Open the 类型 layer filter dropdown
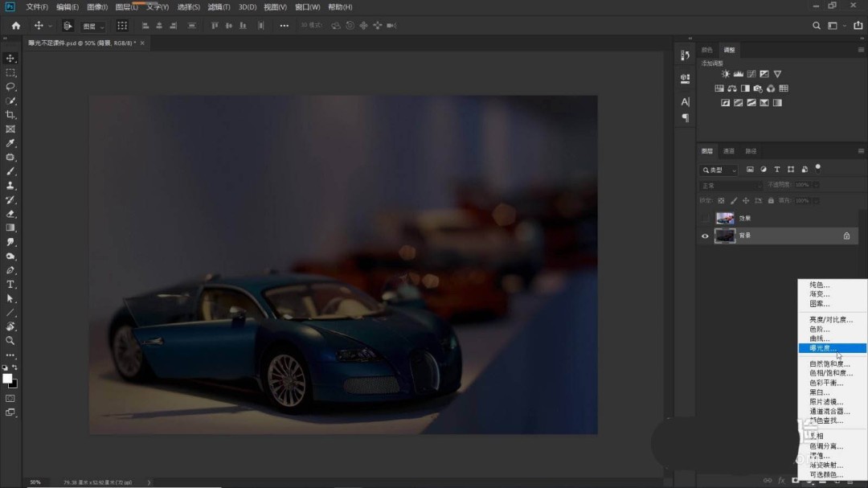Image resolution: width=868 pixels, height=488 pixels. tap(718, 170)
